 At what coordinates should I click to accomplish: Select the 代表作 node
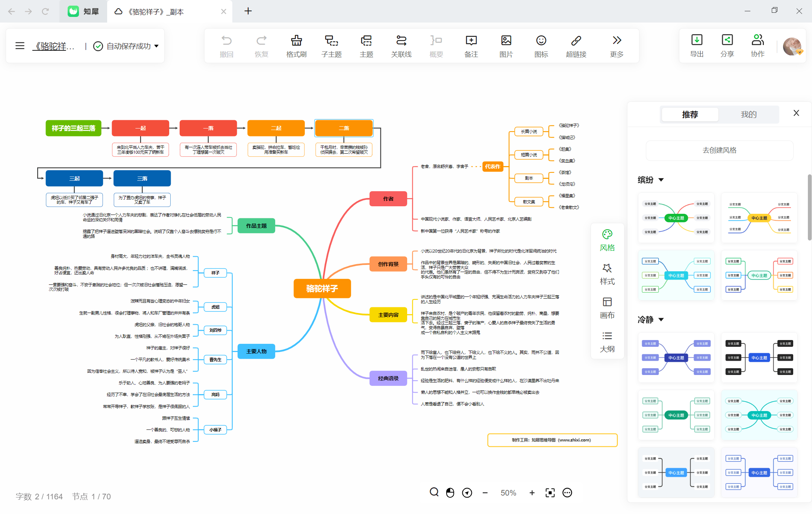pyautogui.click(x=492, y=166)
